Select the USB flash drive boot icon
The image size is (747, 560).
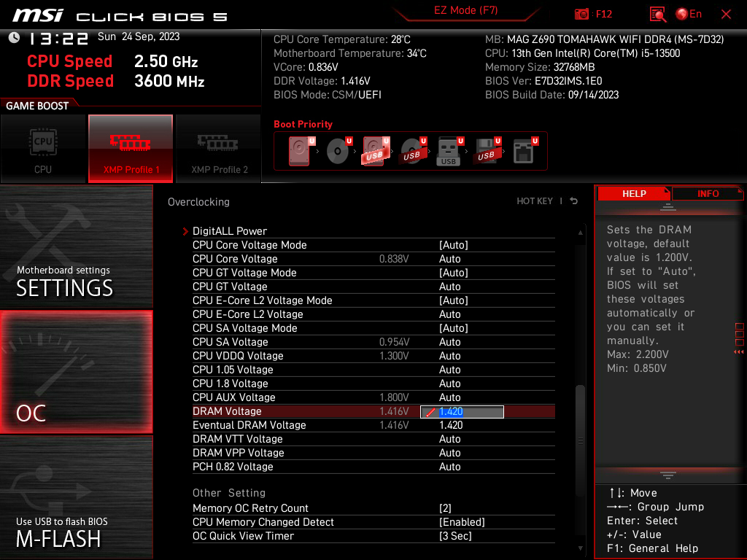448,149
